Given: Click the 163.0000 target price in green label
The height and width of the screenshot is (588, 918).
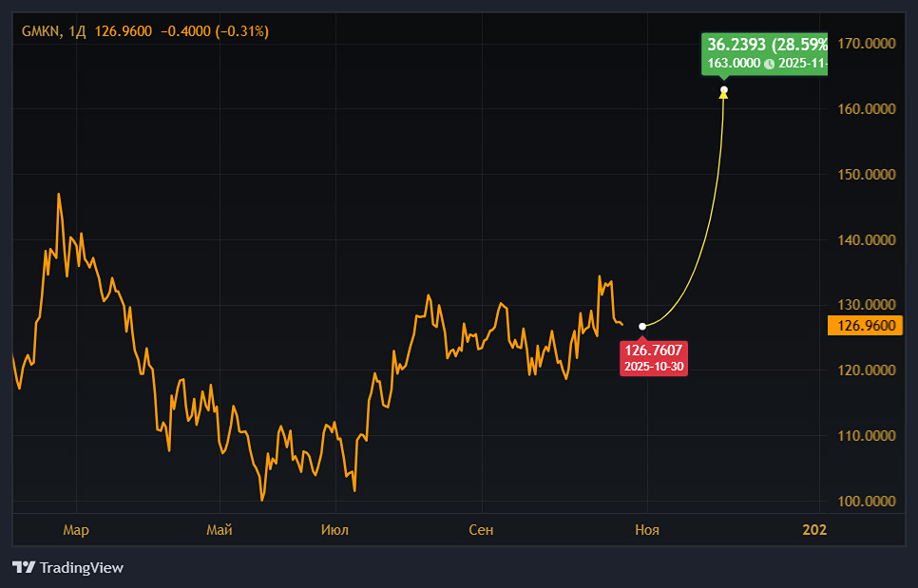Looking at the screenshot, I should coord(734,64).
